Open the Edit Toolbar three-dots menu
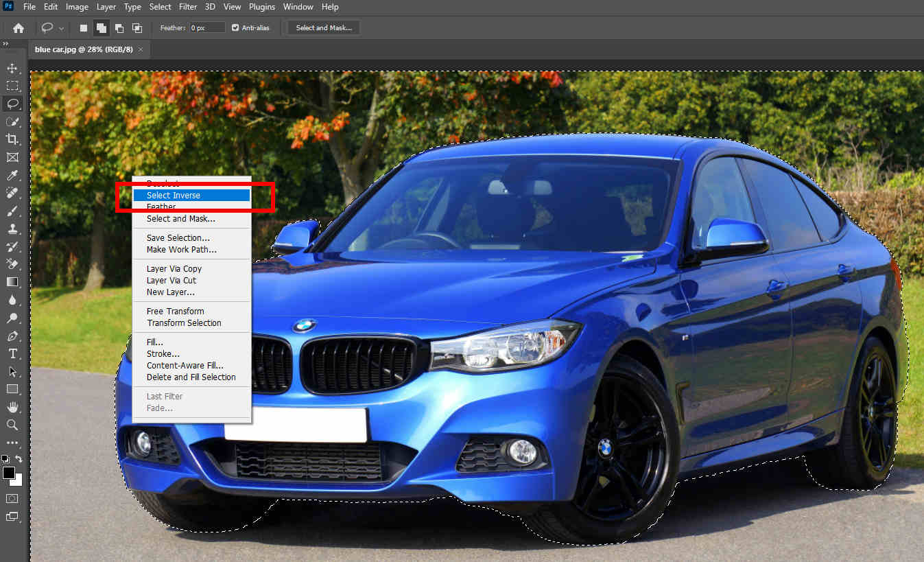Screen dimensions: 924x562 [x=12, y=443]
